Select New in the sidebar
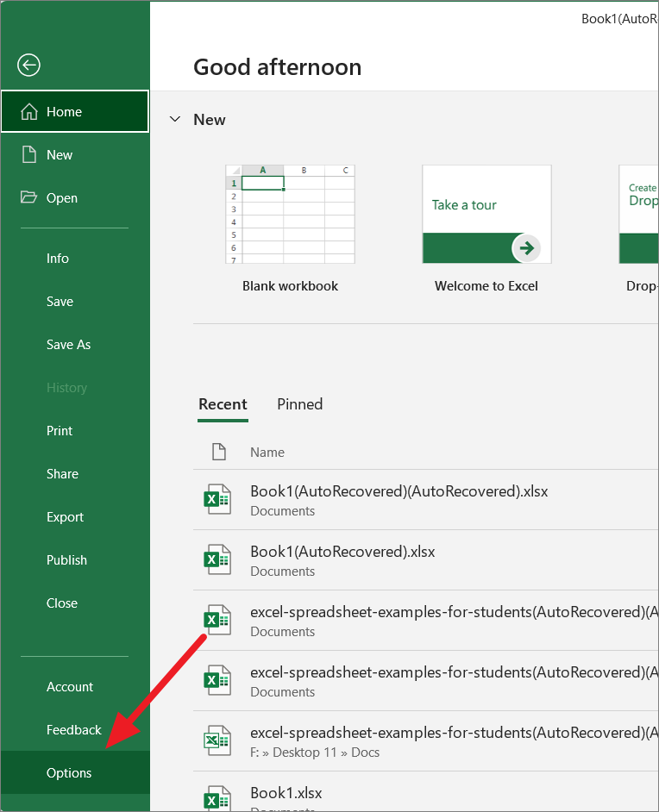 click(75, 154)
